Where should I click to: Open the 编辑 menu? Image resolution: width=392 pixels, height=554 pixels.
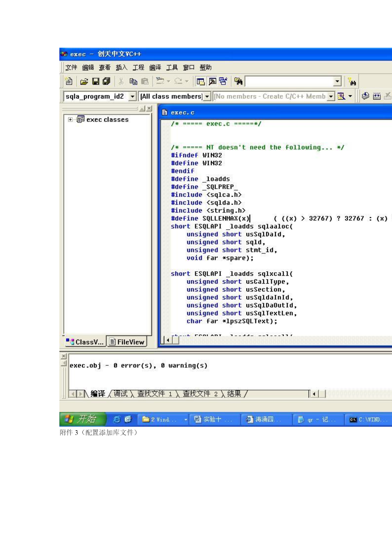pos(88,67)
